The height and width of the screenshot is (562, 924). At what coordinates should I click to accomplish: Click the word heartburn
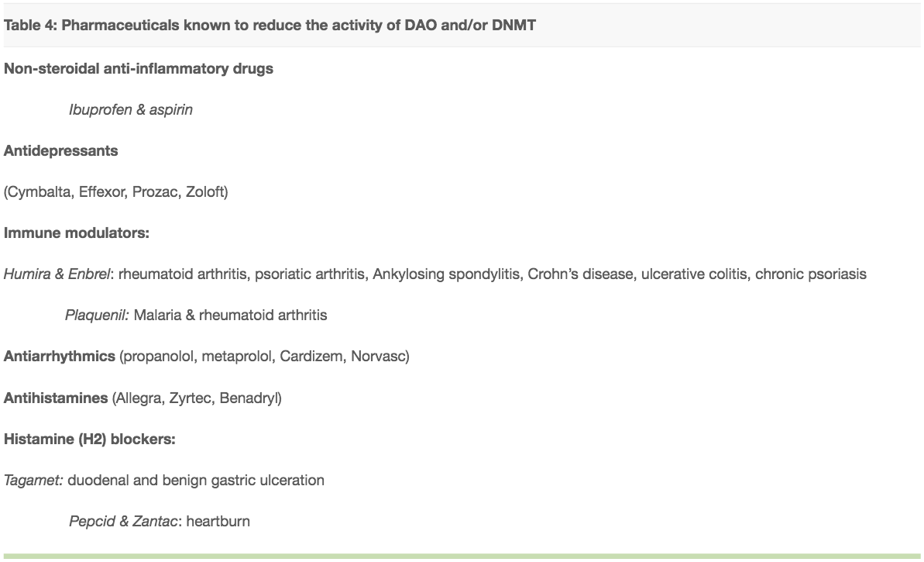[218, 522]
